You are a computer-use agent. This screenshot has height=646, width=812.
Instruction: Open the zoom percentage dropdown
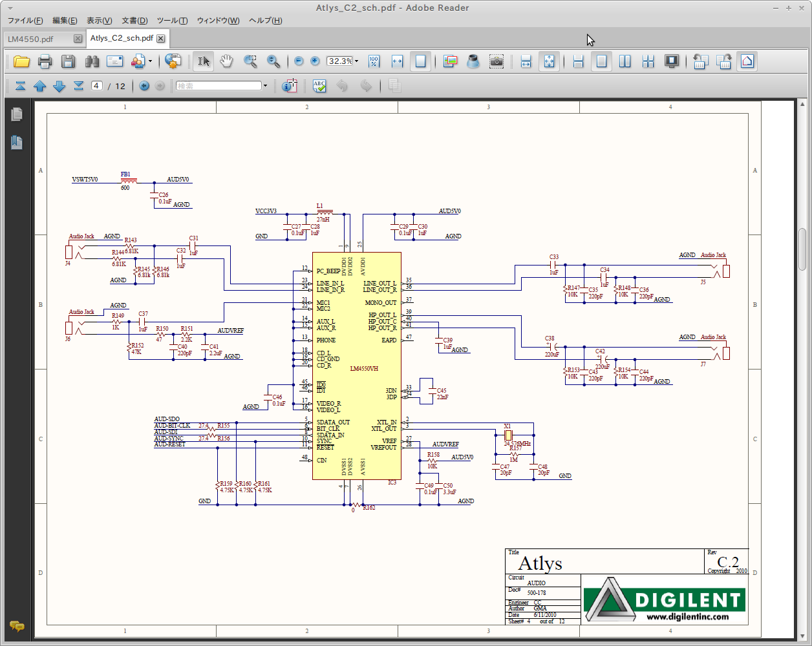pyautogui.click(x=357, y=61)
